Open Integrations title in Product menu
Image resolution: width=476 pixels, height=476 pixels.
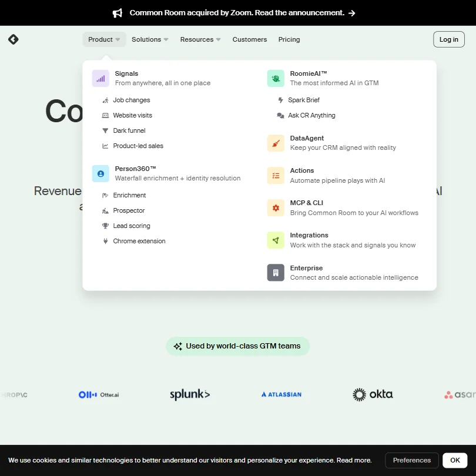[309, 235]
